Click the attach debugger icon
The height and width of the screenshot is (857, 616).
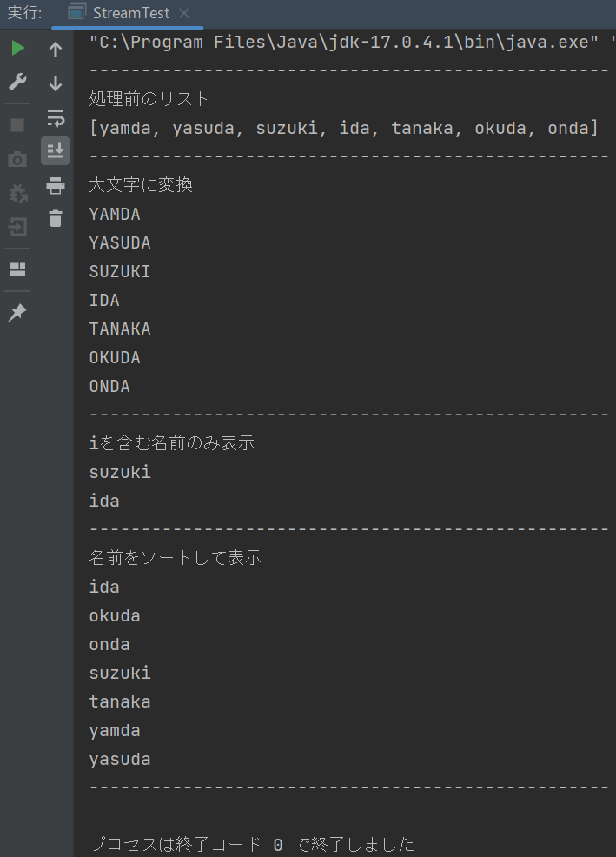pyautogui.click(x=17, y=192)
